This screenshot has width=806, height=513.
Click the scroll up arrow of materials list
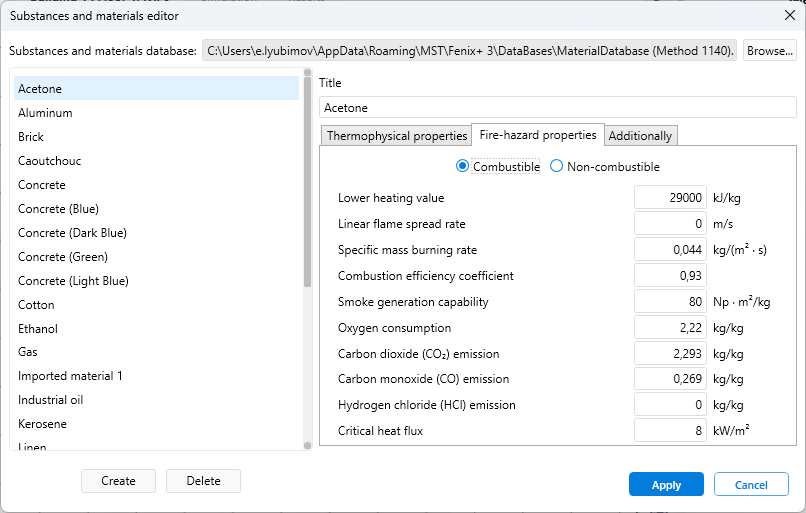click(307, 72)
